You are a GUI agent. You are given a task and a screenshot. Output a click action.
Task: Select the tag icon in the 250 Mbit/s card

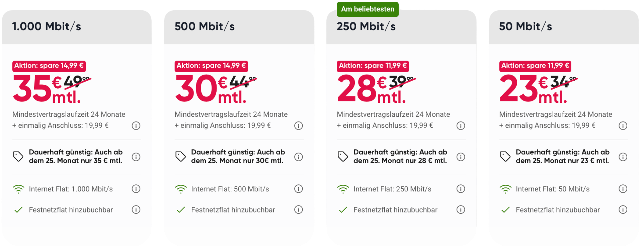tap(343, 156)
